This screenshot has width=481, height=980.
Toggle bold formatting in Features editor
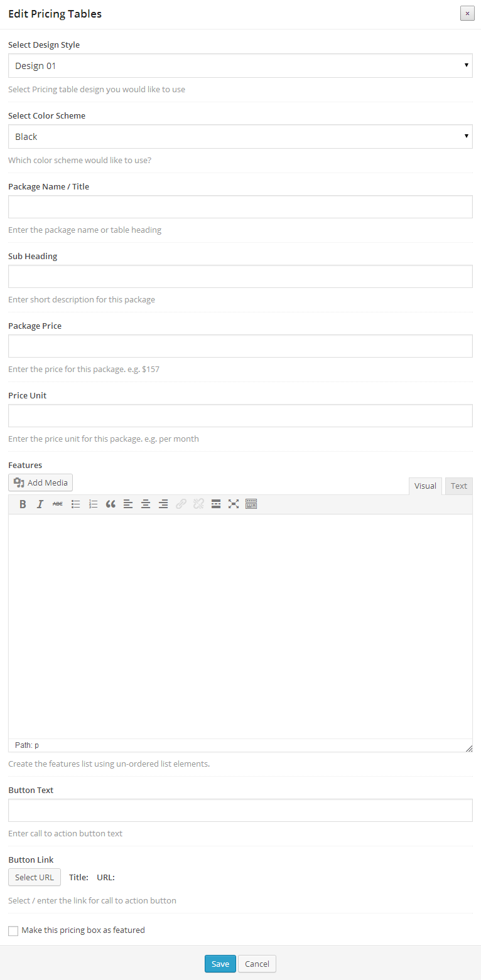[x=23, y=504]
